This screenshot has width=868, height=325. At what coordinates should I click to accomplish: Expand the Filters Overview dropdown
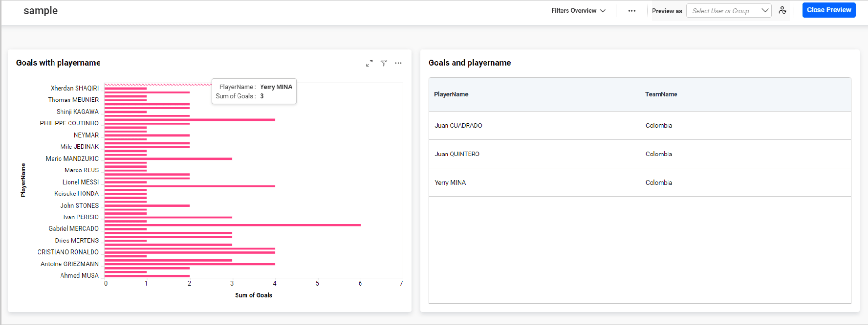coord(578,11)
